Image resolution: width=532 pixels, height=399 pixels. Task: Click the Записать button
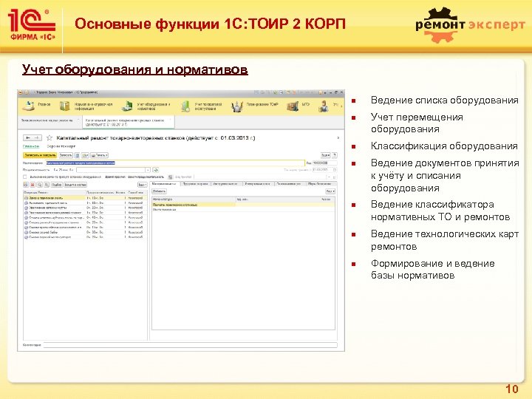pos(66,155)
